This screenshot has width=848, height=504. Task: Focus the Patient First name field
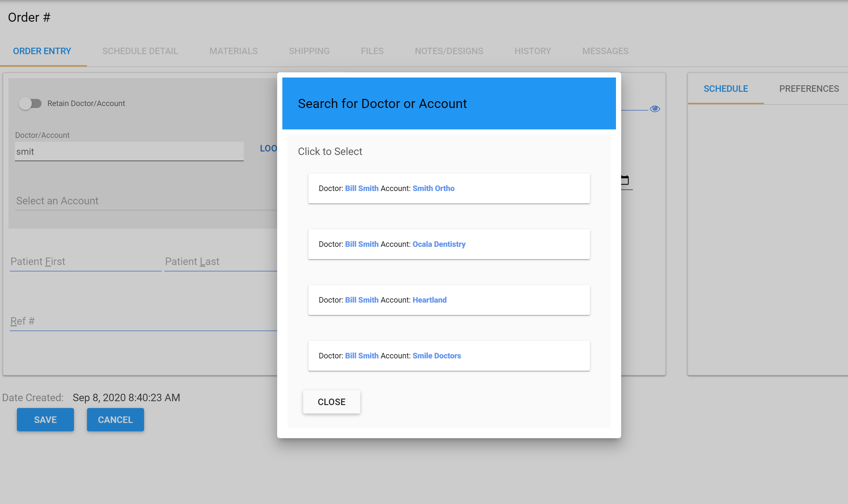tap(85, 261)
